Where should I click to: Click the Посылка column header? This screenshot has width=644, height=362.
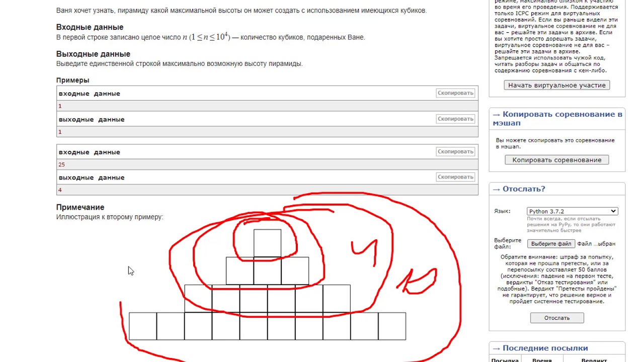coord(505,360)
